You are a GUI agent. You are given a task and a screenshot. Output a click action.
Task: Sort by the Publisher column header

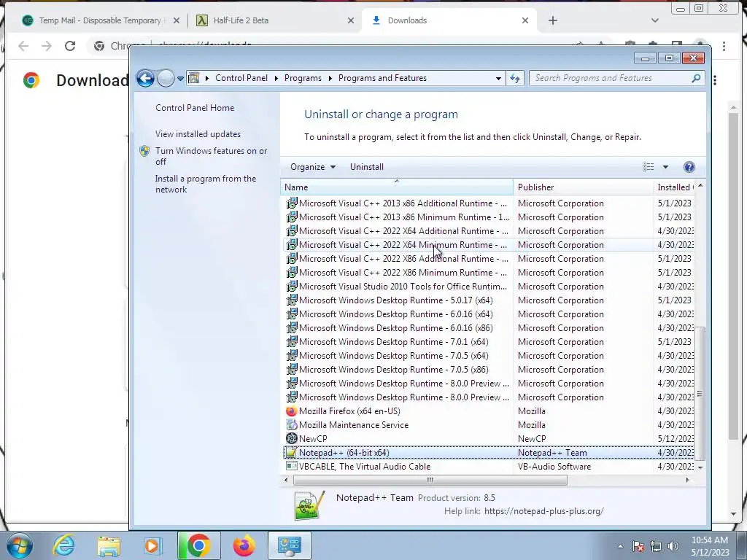click(x=583, y=187)
